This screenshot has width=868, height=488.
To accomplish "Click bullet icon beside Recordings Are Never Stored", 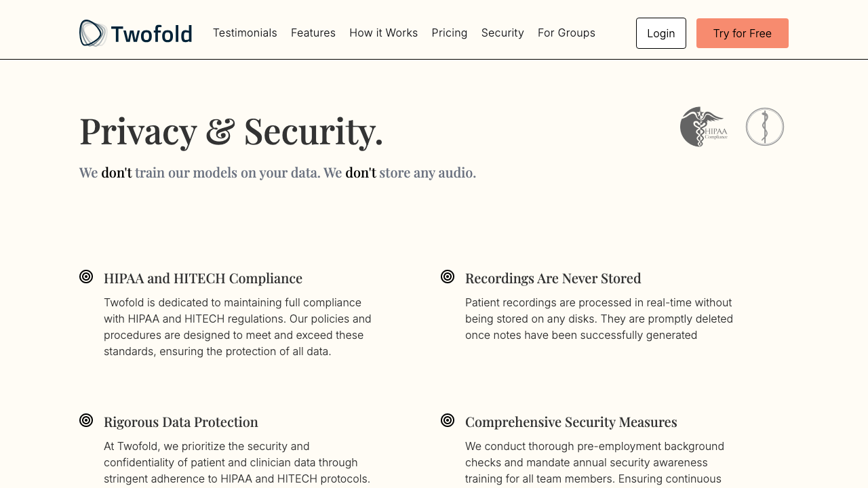I will pyautogui.click(x=448, y=277).
